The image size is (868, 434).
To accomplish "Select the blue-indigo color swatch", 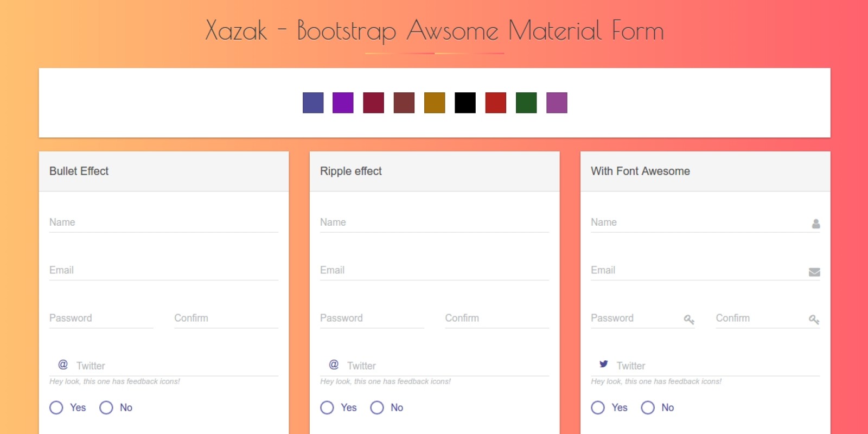I will pyautogui.click(x=313, y=103).
